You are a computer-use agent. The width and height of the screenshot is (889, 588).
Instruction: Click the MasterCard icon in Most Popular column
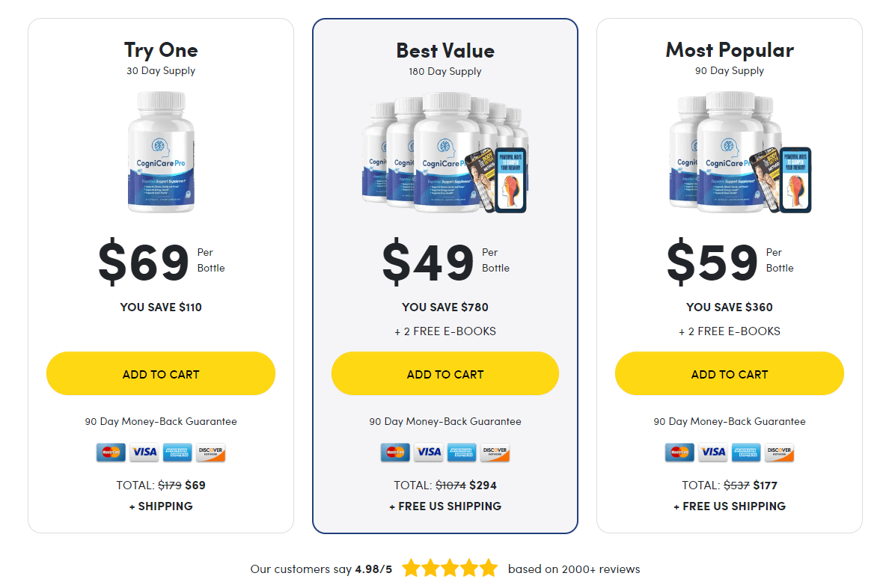click(x=679, y=453)
